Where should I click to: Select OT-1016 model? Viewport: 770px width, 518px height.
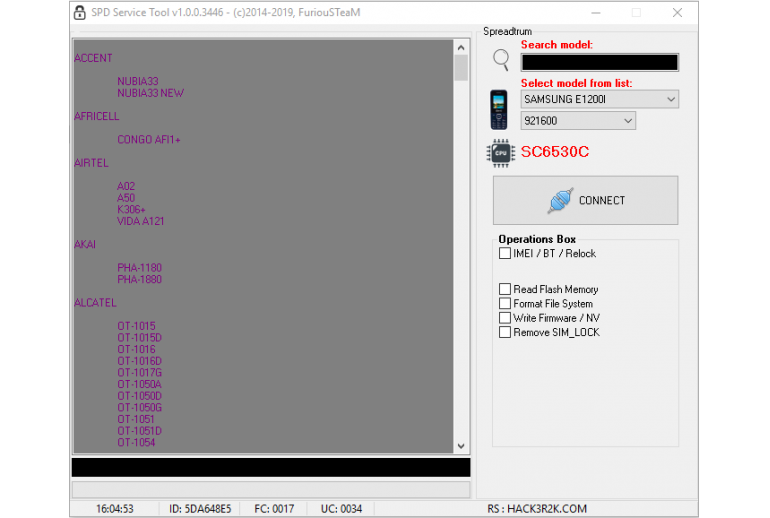pyautogui.click(x=136, y=350)
